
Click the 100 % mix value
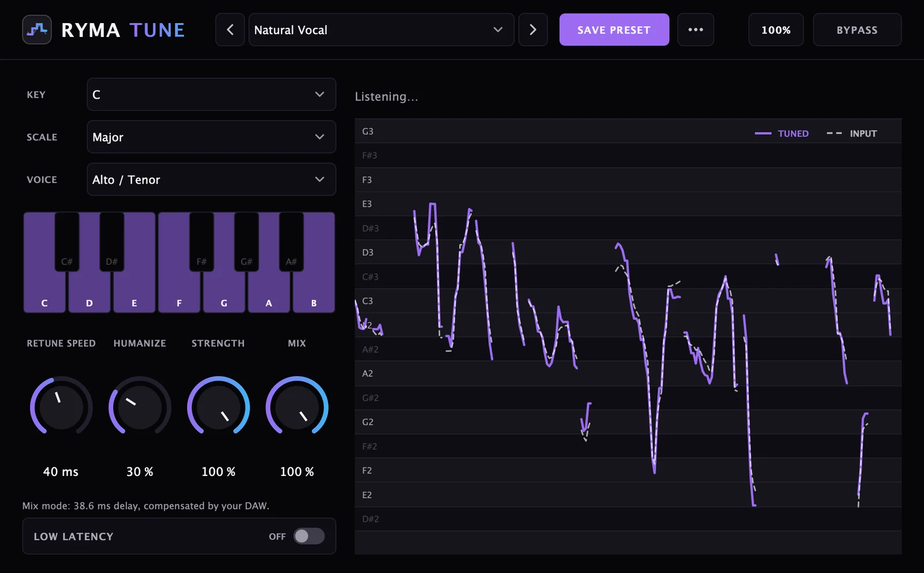297,471
